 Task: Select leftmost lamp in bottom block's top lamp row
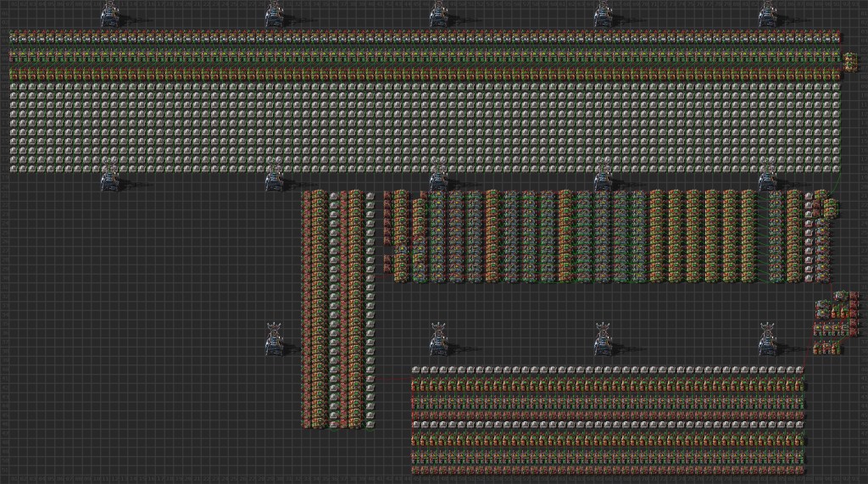click(415, 370)
